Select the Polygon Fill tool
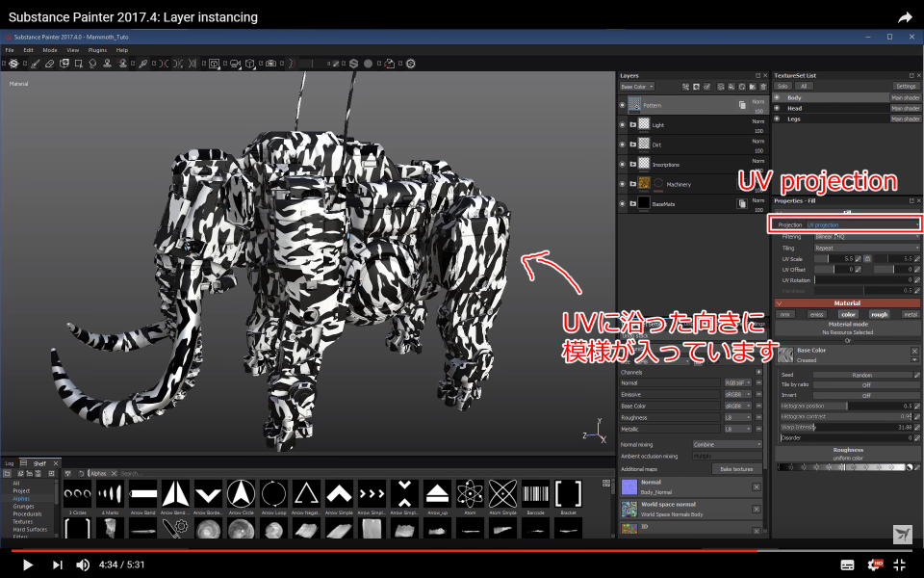This screenshot has height=578, width=924. [78, 64]
